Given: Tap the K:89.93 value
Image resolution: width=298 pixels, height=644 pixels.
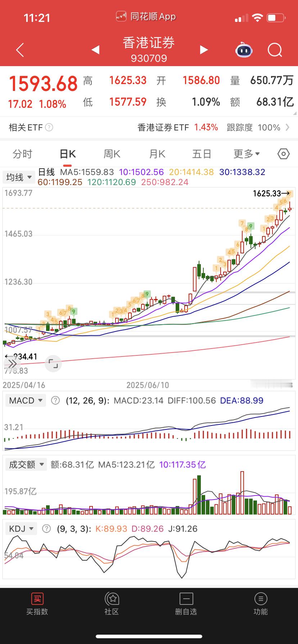Looking at the screenshot, I should point(111,529).
